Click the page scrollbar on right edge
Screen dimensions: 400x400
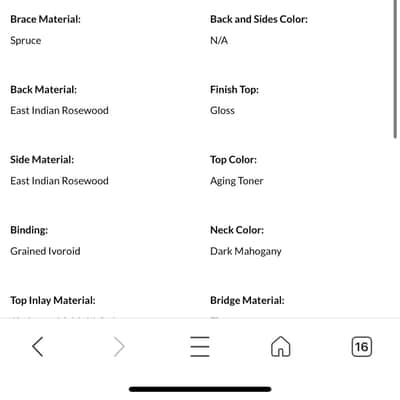coord(395,68)
